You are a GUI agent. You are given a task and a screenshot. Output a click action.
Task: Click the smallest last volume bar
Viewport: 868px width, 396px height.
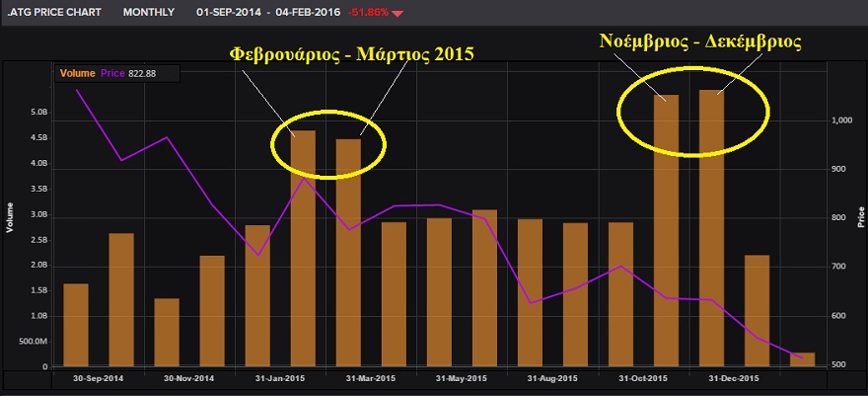tap(802, 359)
